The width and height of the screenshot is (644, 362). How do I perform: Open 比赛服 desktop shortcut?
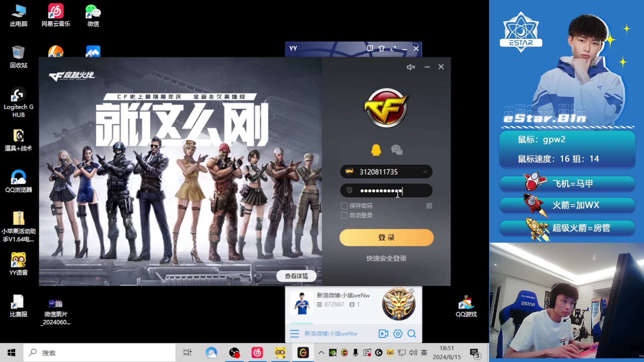click(x=18, y=306)
